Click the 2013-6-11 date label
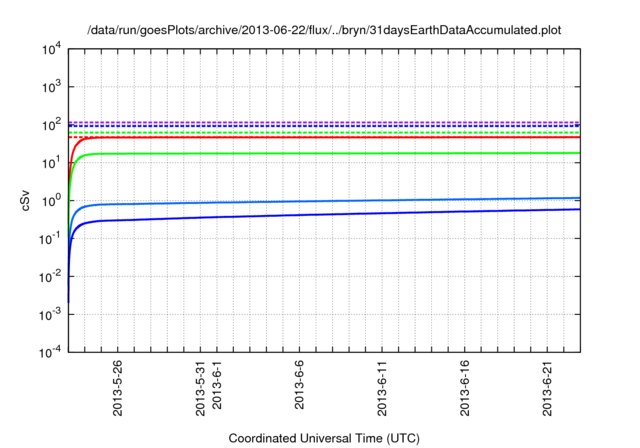Viewport: 640px width, 448px height. point(382,388)
